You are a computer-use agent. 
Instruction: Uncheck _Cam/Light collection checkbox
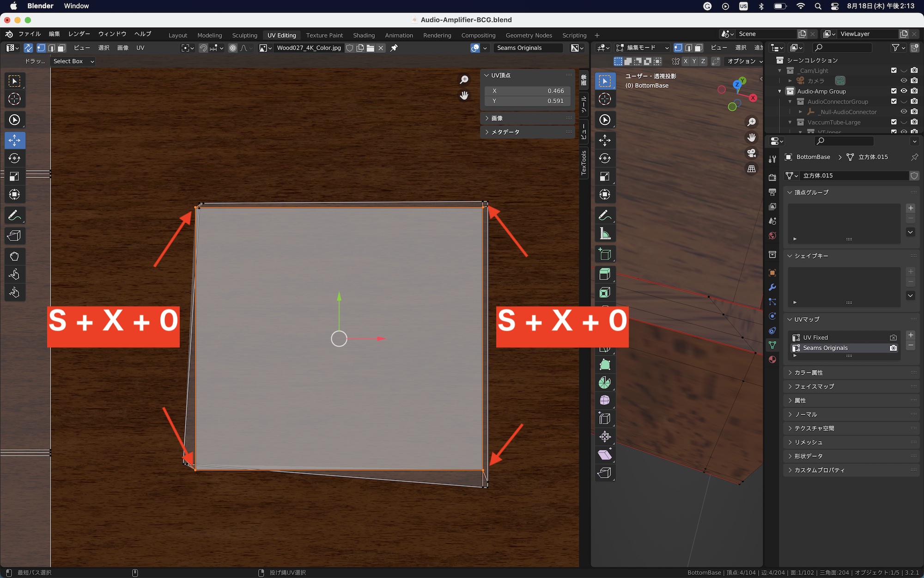coord(894,70)
